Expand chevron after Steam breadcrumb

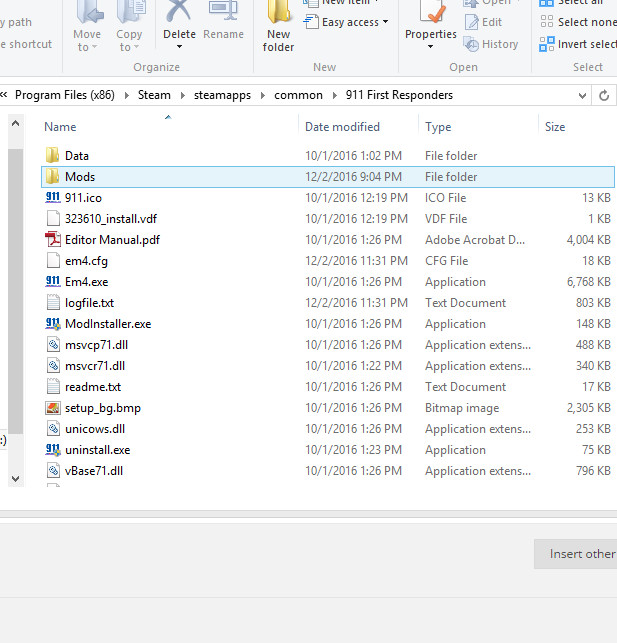click(x=182, y=96)
